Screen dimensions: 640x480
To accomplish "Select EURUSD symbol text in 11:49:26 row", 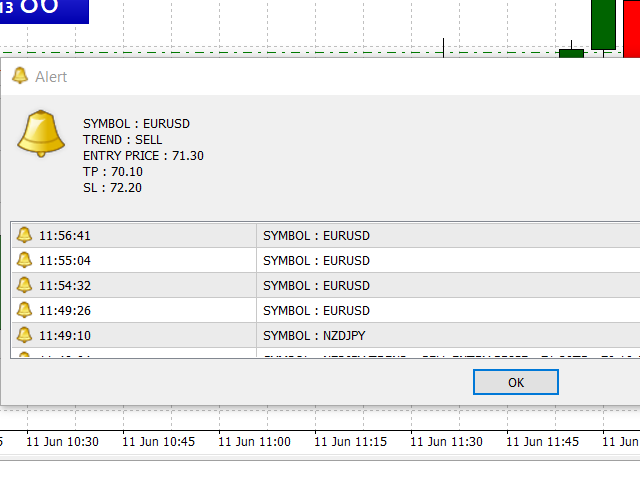I will click(316, 311).
